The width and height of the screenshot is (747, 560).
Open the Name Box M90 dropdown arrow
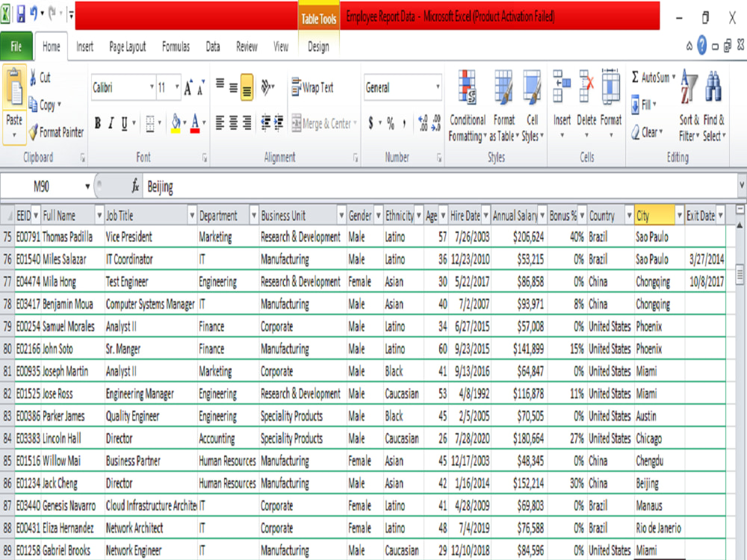[x=87, y=186]
